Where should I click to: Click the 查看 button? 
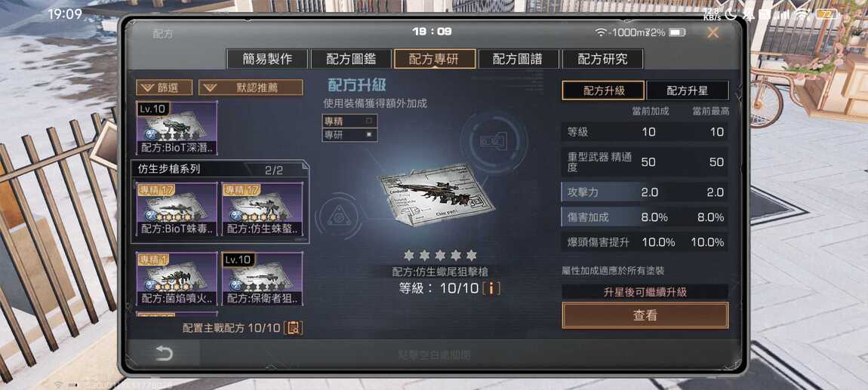[x=645, y=315]
